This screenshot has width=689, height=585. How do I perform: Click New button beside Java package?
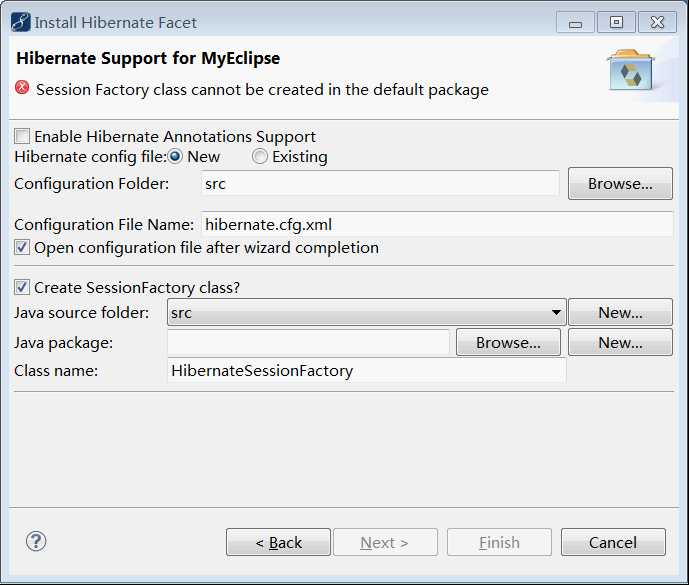click(x=620, y=342)
